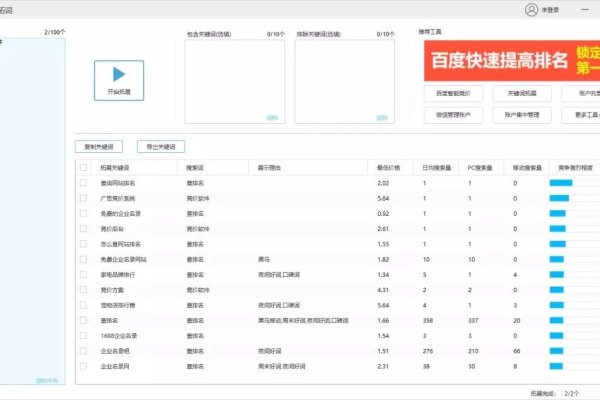Screen dimensions: 600x400
Task: Select the mobile search value 66
Action: (517, 351)
